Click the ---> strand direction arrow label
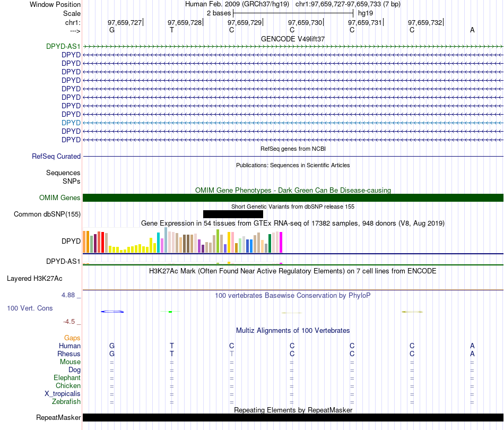This screenshot has height=430, width=504. (75, 31)
